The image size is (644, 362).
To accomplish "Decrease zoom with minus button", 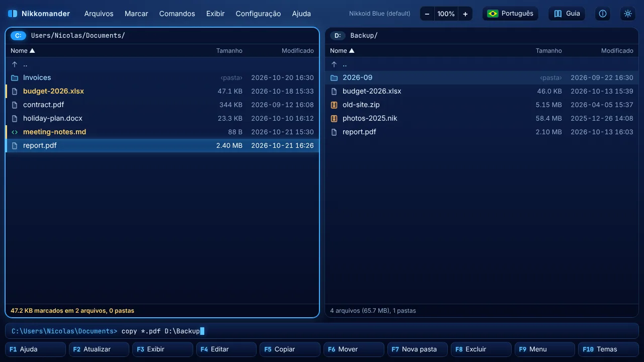I will coord(427,14).
